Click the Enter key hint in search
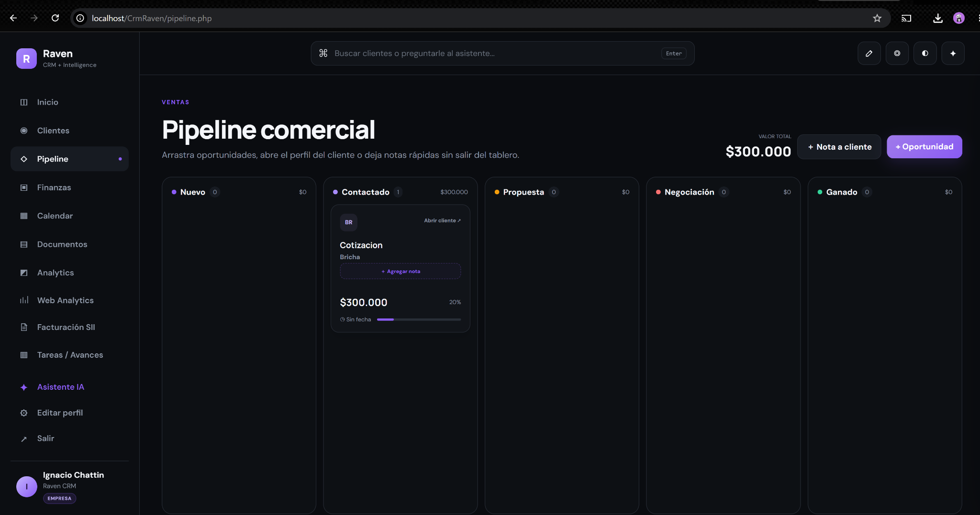 point(674,54)
